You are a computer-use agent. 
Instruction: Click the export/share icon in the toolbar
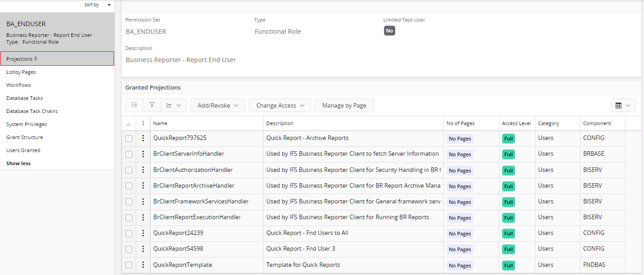pyautogui.click(x=170, y=105)
